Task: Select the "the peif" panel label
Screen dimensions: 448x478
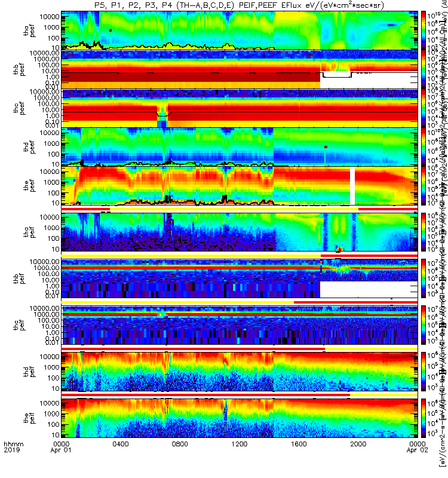Action: pos(29,418)
